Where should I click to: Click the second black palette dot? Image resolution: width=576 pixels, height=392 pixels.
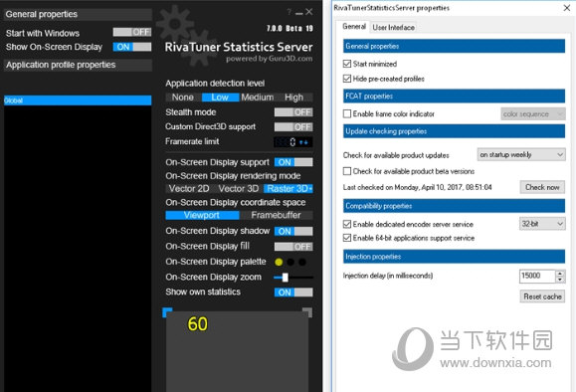290,262
